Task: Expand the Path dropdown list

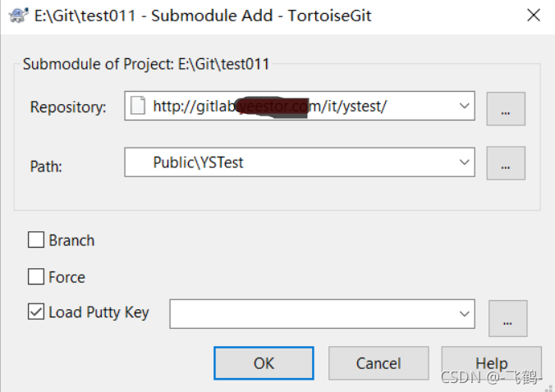Action: [x=464, y=162]
